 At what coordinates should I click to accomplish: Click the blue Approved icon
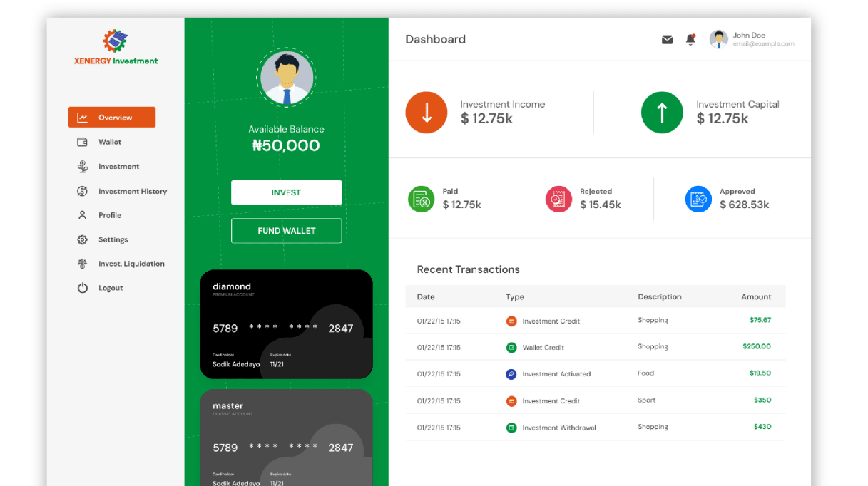click(698, 199)
